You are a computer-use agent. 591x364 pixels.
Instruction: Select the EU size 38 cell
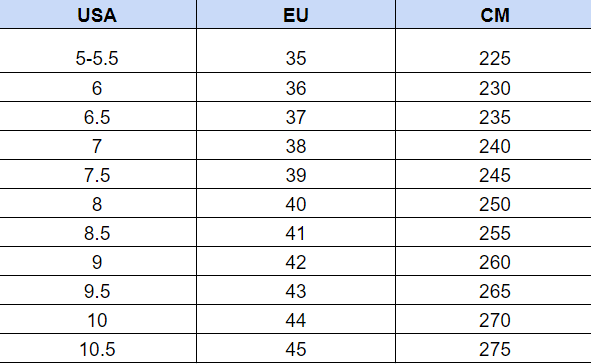coord(296,145)
